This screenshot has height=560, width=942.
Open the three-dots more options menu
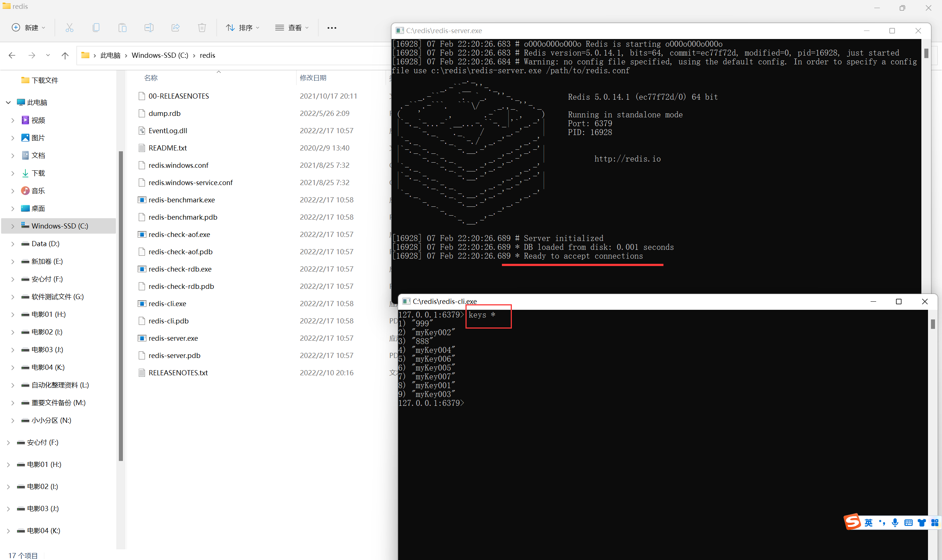[332, 28]
